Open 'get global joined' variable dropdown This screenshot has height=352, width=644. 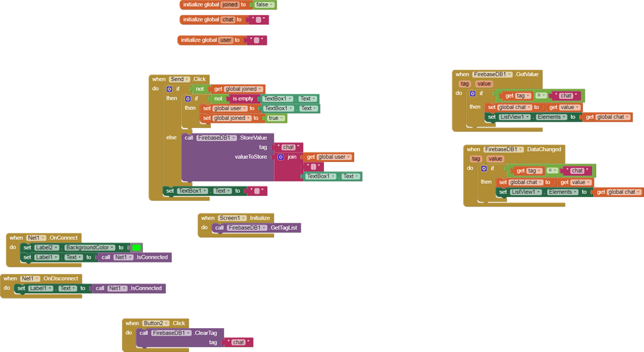point(243,89)
